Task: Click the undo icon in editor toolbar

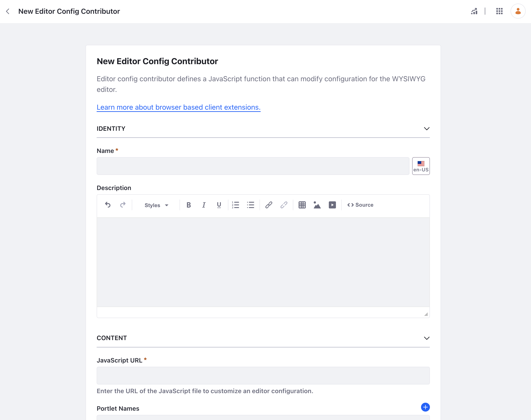Action: click(x=108, y=205)
